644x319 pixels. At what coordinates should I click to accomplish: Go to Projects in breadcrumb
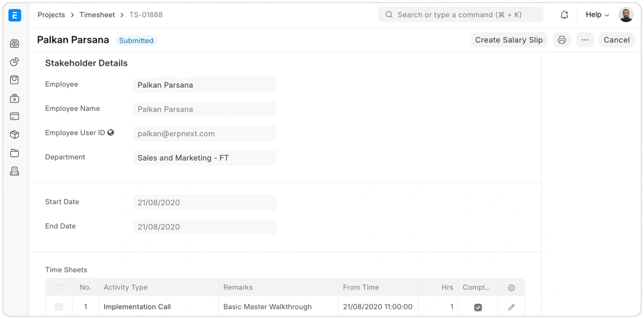51,15
